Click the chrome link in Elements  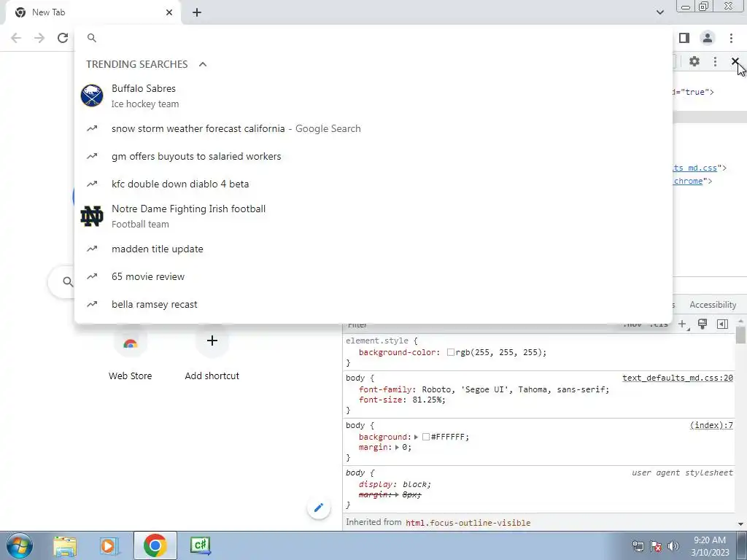(x=688, y=181)
